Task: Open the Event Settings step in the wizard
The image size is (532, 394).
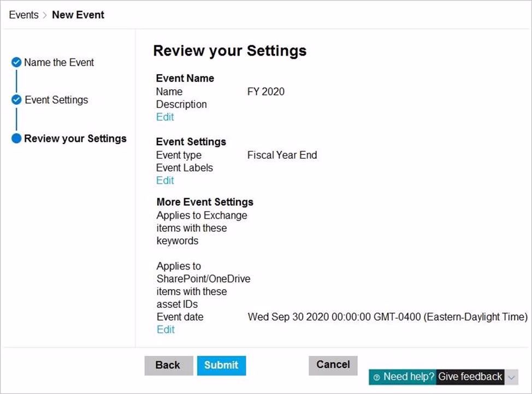Action: tap(56, 100)
